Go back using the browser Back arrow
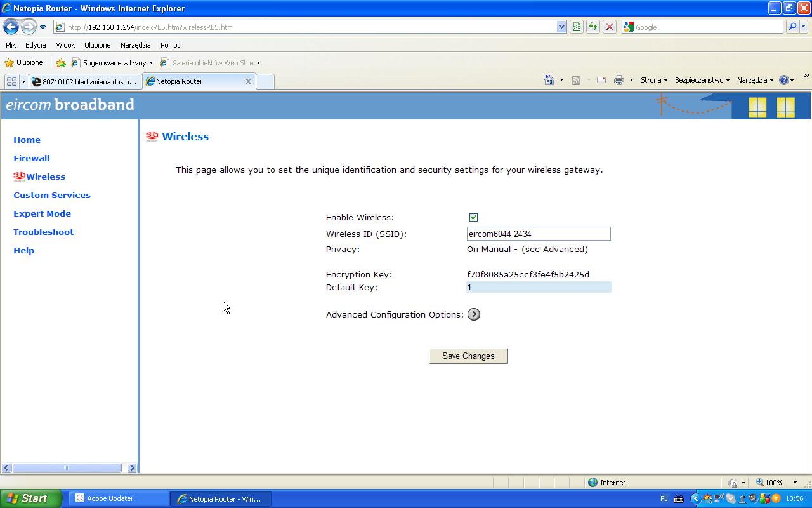Image resolution: width=812 pixels, height=508 pixels. click(11, 27)
